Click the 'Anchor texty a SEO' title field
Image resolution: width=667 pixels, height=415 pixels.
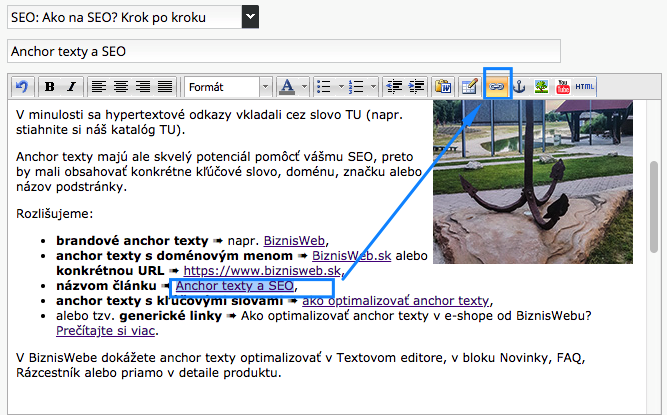pos(283,51)
